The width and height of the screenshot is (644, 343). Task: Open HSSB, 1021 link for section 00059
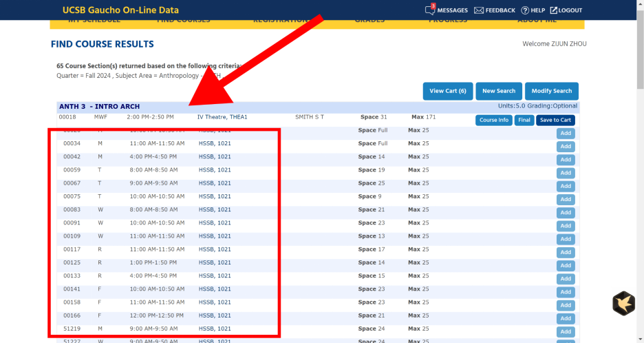point(215,170)
